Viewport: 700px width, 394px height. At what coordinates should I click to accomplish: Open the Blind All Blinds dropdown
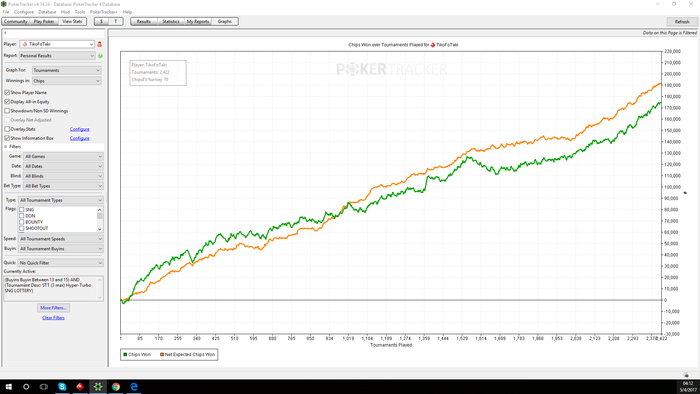pyautogui.click(x=63, y=176)
